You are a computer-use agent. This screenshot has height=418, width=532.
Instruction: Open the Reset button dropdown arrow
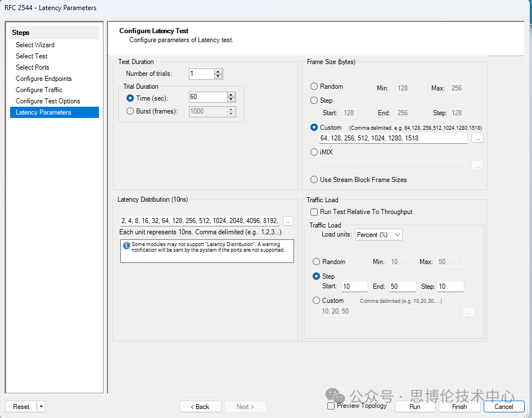click(x=42, y=407)
